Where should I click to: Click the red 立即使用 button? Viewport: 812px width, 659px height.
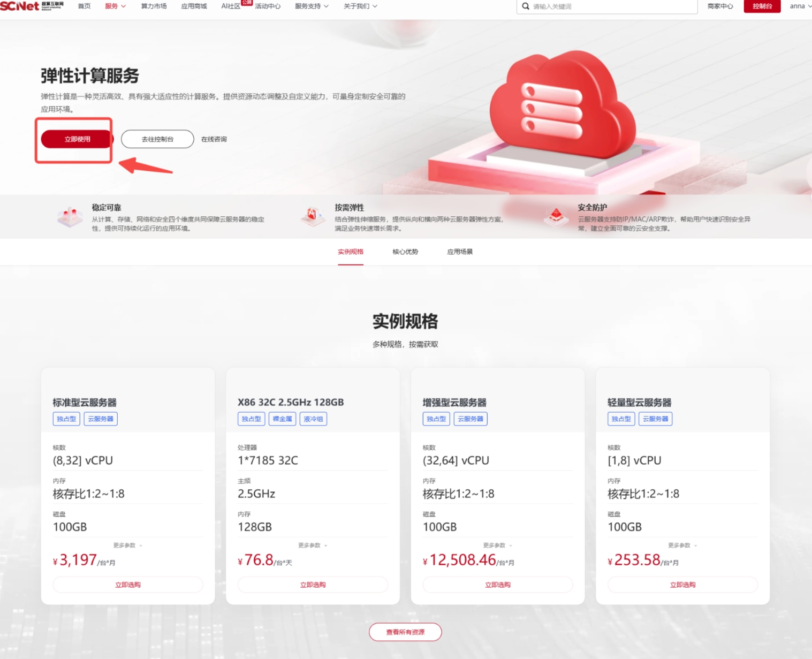[x=77, y=139]
